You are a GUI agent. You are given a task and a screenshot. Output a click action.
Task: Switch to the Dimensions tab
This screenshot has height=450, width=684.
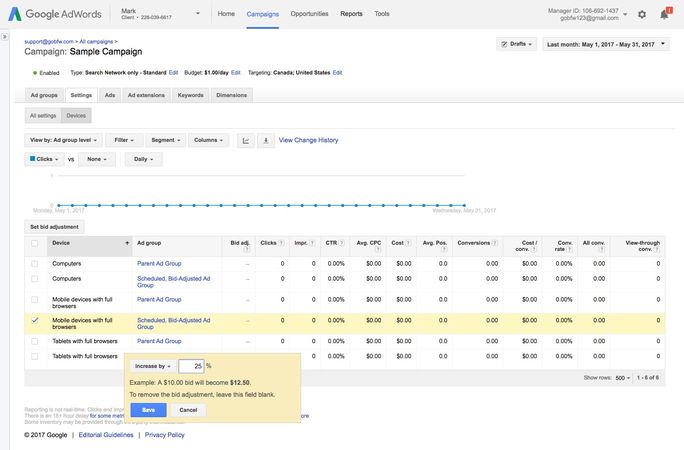232,95
